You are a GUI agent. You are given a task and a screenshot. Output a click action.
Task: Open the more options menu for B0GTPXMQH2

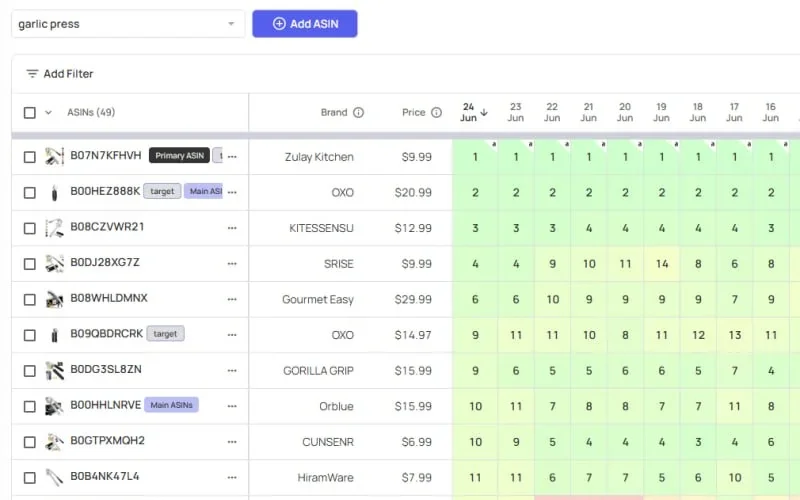click(232, 442)
